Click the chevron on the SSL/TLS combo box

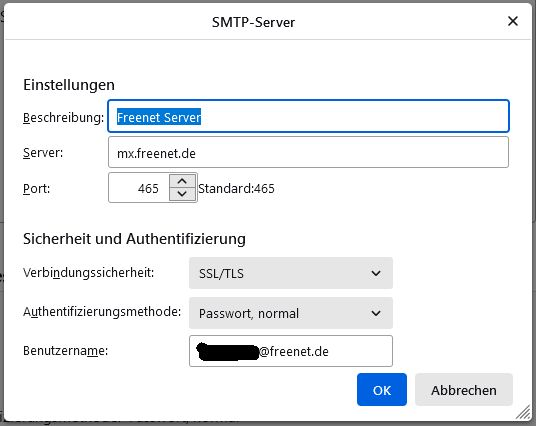376,274
